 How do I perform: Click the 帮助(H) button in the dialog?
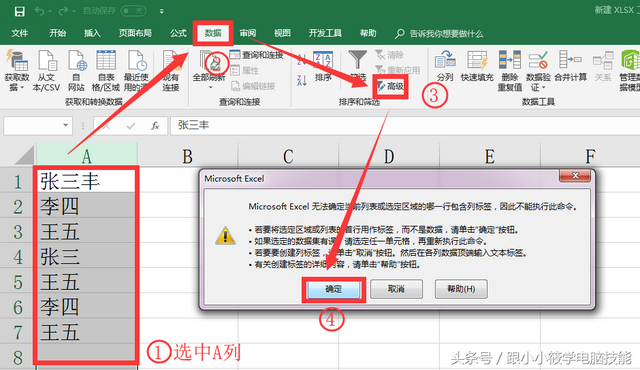click(x=461, y=289)
